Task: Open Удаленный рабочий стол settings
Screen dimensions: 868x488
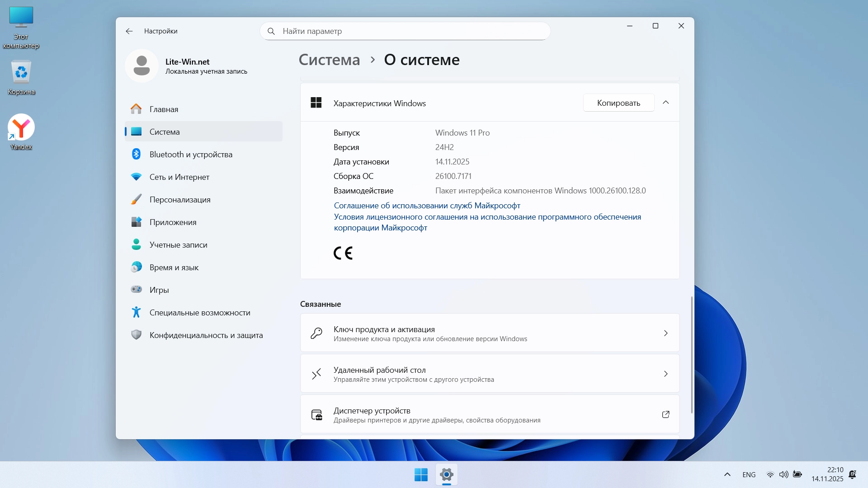Action: tap(490, 374)
